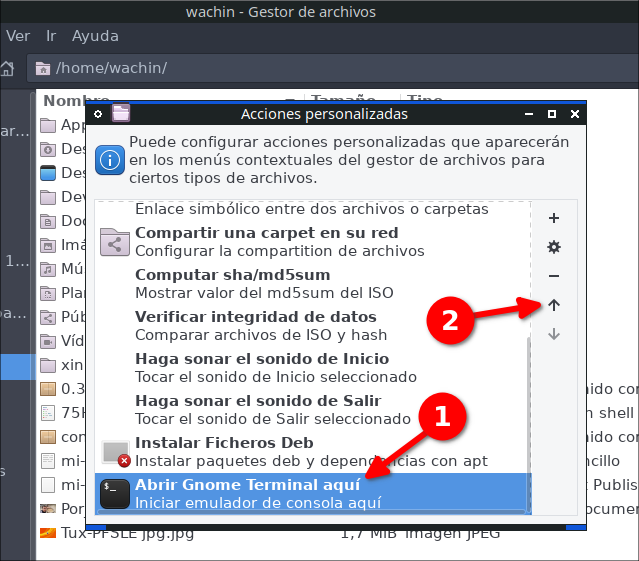Click the highlighted blue side pane entry

18,367
